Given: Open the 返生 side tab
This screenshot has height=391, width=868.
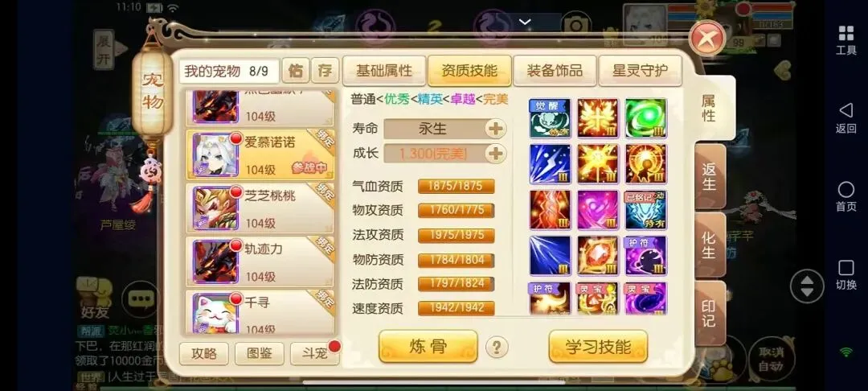Looking at the screenshot, I should pos(709,177).
